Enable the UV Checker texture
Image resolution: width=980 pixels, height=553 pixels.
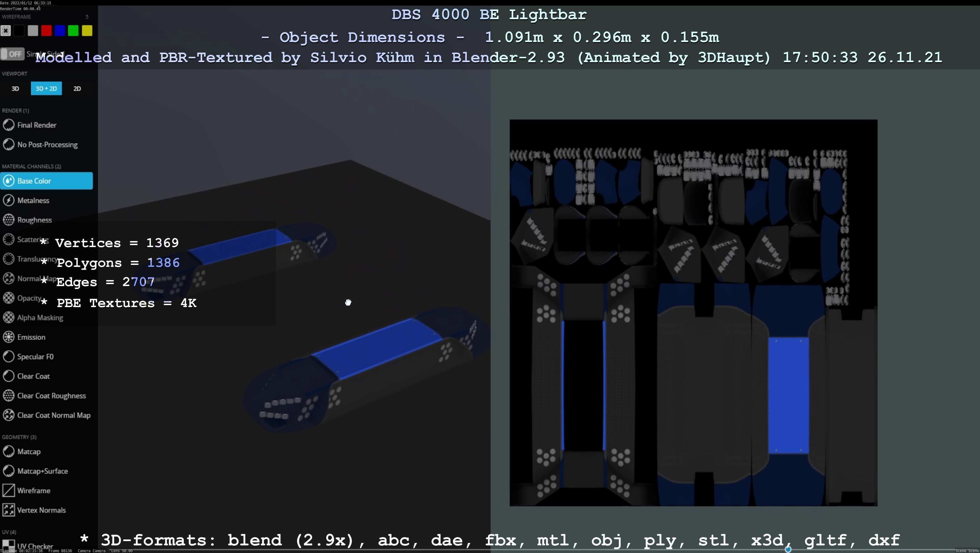(x=28, y=546)
